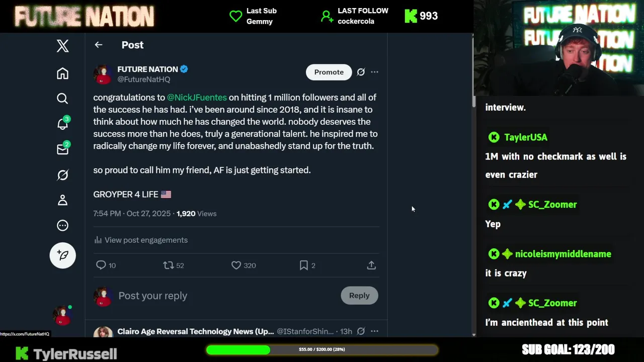Click the X logo icon
Image resolution: width=644 pixels, height=362 pixels.
62,46
